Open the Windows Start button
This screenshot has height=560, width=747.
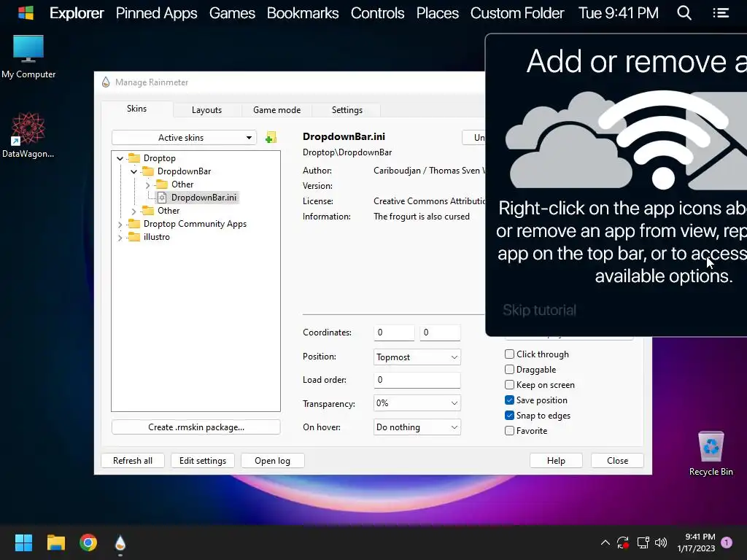click(x=23, y=542)
